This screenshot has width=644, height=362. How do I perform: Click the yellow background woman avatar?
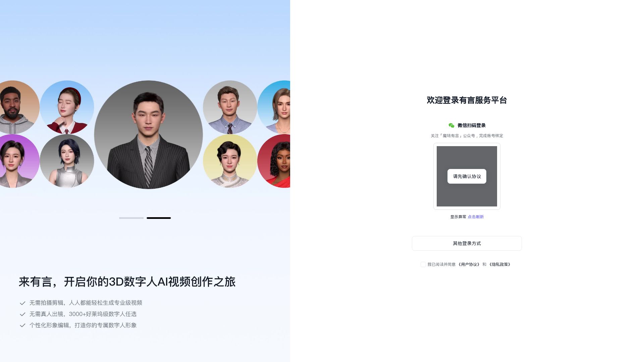(x=230, y=161)
